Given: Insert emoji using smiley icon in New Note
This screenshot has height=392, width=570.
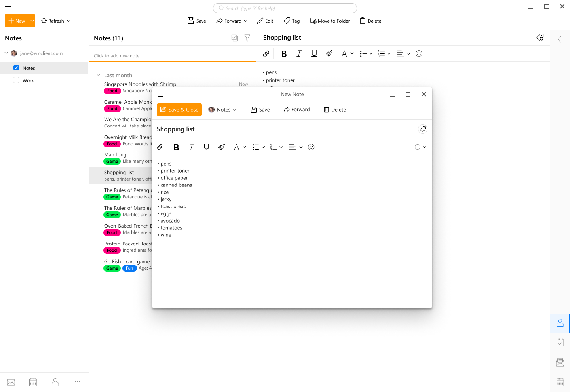Looking at the screenshot, I should (311, 147).
